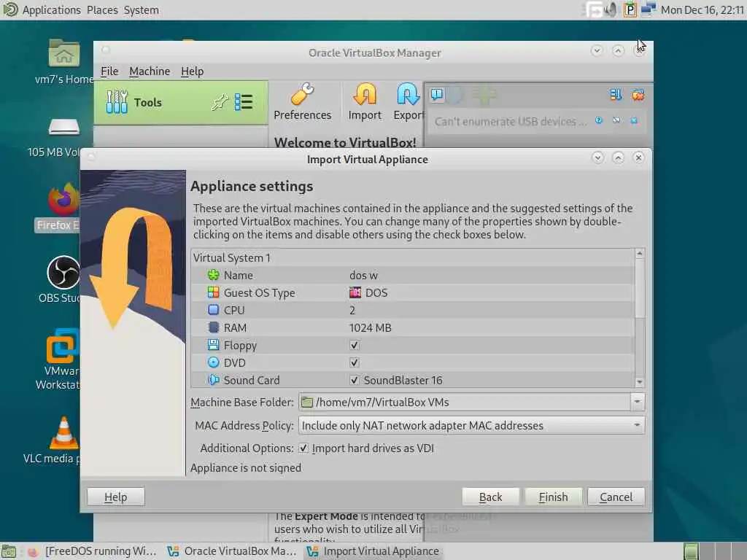Switch to Import Virtual Appliance taskbar entry
Screen dimensions: 747x560
click(x=373, y=551)
